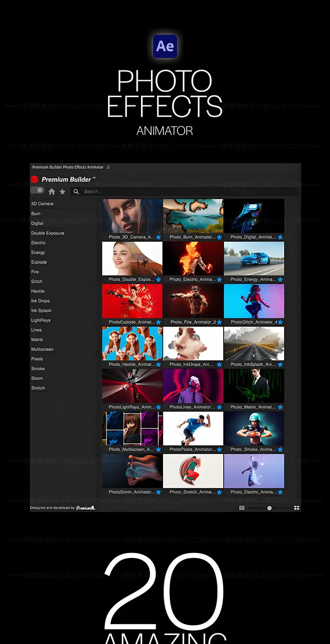Select the Digital category
Image resolution: width=330 pixels, height=644 pixels.
click(x=37, y=223)
